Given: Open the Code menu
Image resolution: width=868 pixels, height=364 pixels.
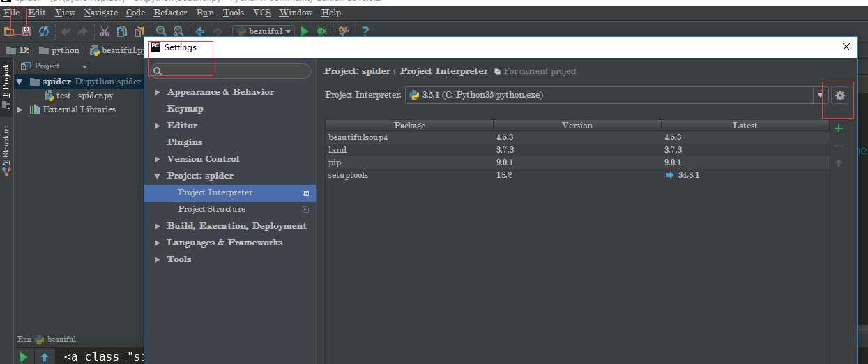Looking at the screenshot, I should [x=135, y=13].
